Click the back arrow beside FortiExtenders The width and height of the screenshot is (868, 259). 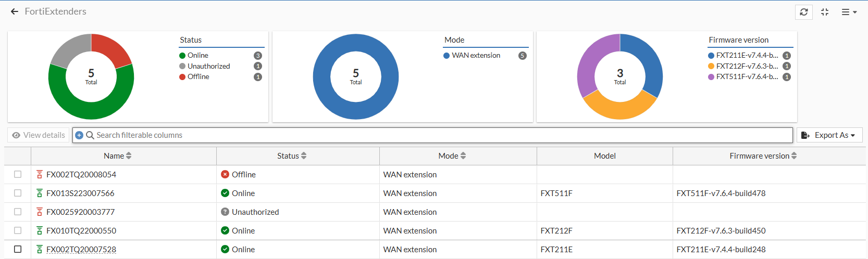(x=15, y=11)
